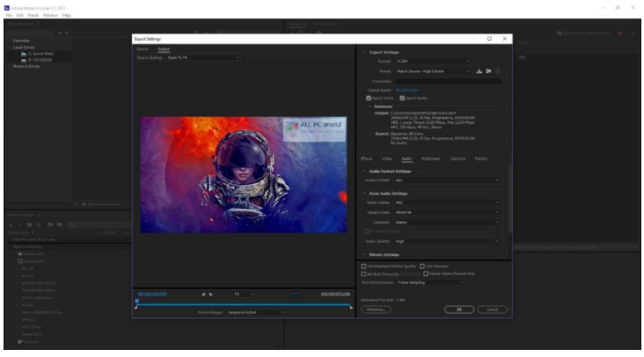
Task: Click the Cinema icon in preset list
Action: 20,342
